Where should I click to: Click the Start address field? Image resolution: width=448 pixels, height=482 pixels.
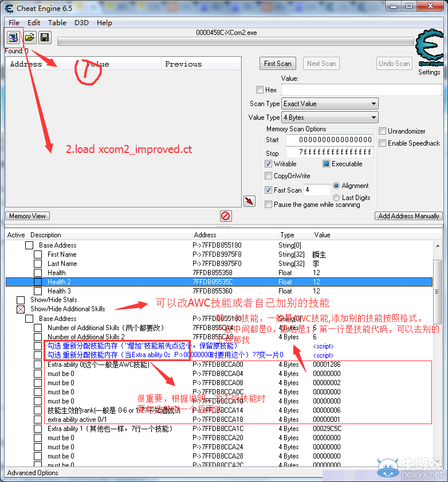pos(330,140)
